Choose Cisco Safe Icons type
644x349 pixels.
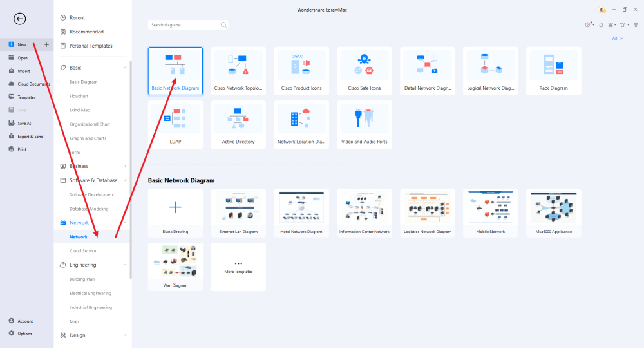pos(365,71)
